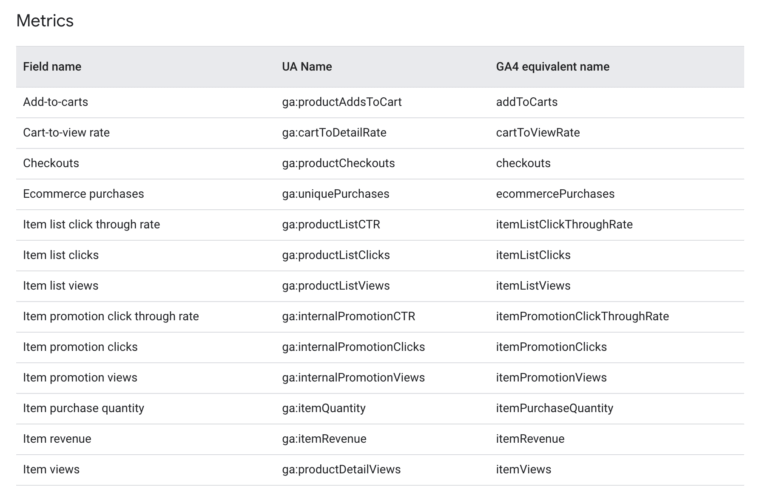Select the cartToViewRate GA4 name
This screenshot has width=768, height=501.
(x=537, y=133)
